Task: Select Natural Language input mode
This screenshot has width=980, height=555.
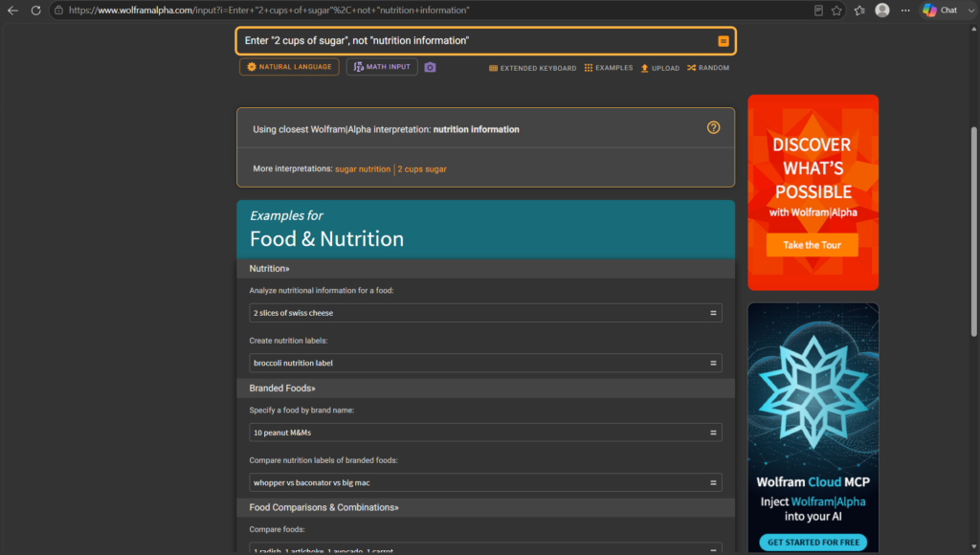Action: (289, 67)
